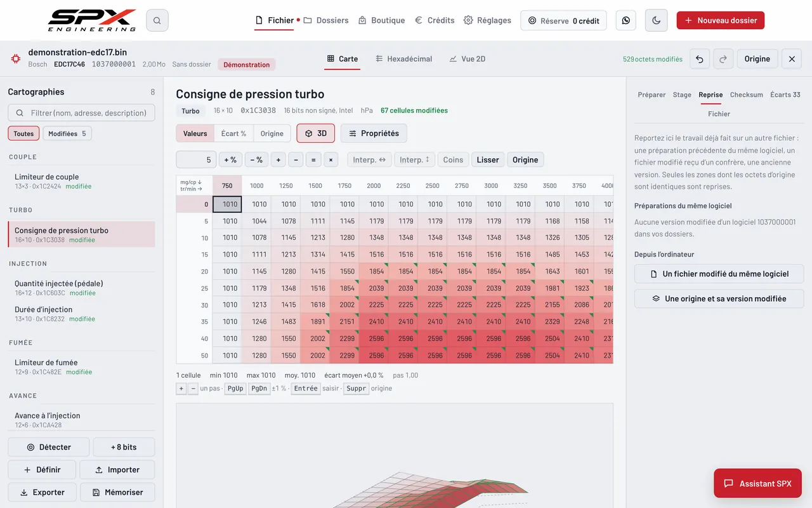This screenshot has width=812, height=508.
Task: Click the Interp. horizontal interpolation button
Action: [x=369, y=160]
